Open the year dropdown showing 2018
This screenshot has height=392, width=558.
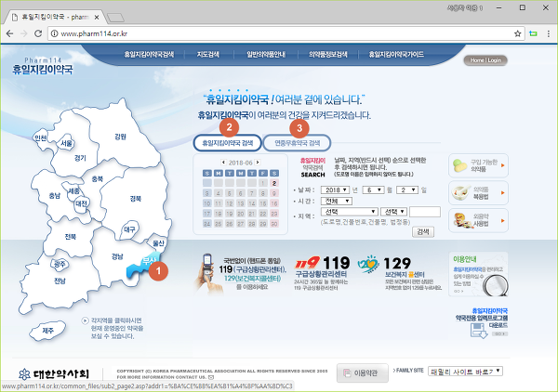335,190
